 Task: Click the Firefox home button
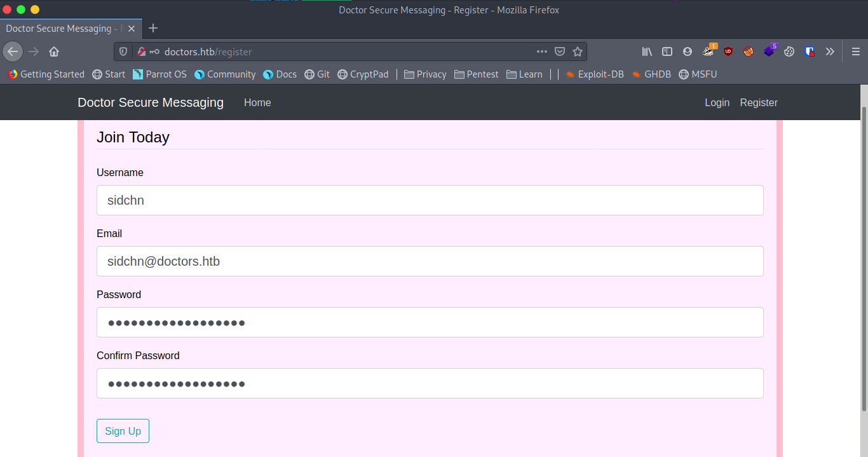pyautogui.click(x=54, y=51)
